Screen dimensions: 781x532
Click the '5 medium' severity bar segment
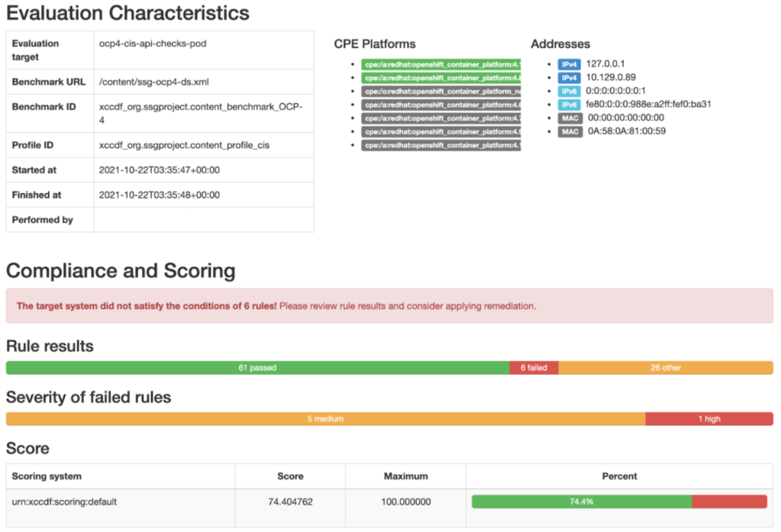click(325, 419)
